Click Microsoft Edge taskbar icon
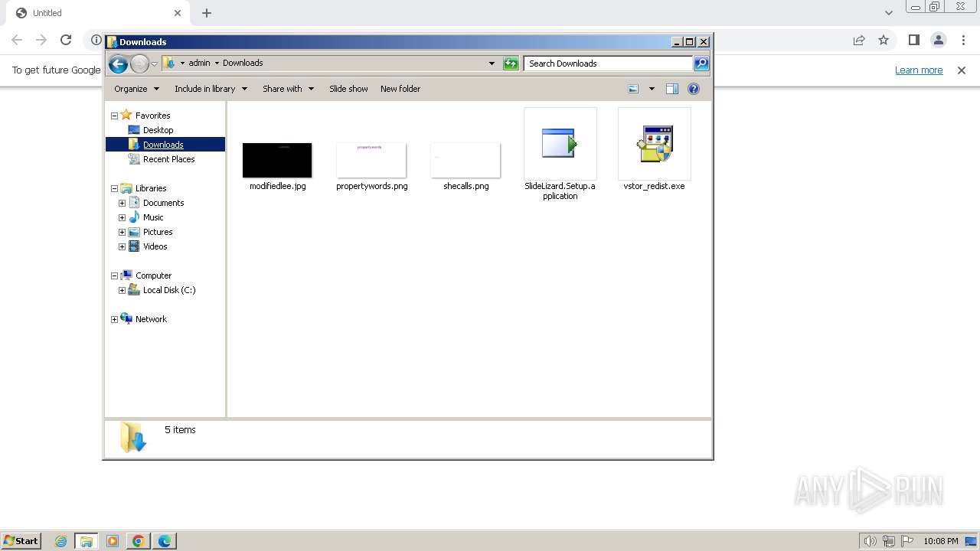 click(165, 541)
